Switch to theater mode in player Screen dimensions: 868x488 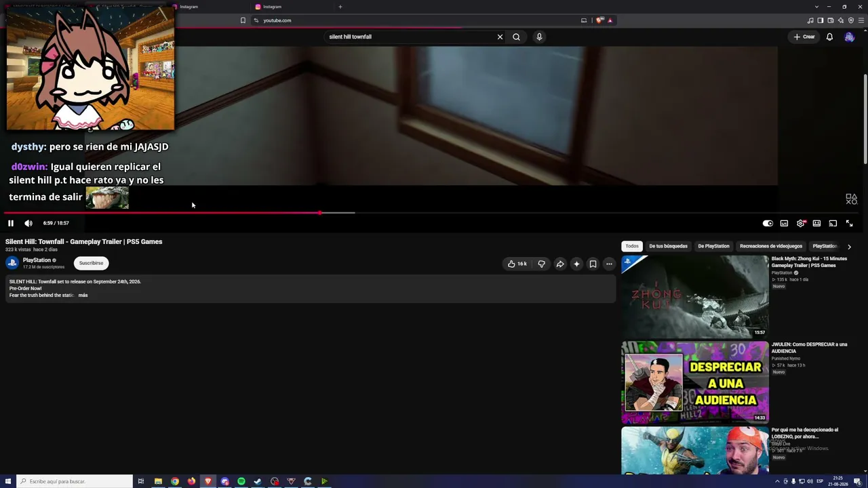click(x=816, y=223)
